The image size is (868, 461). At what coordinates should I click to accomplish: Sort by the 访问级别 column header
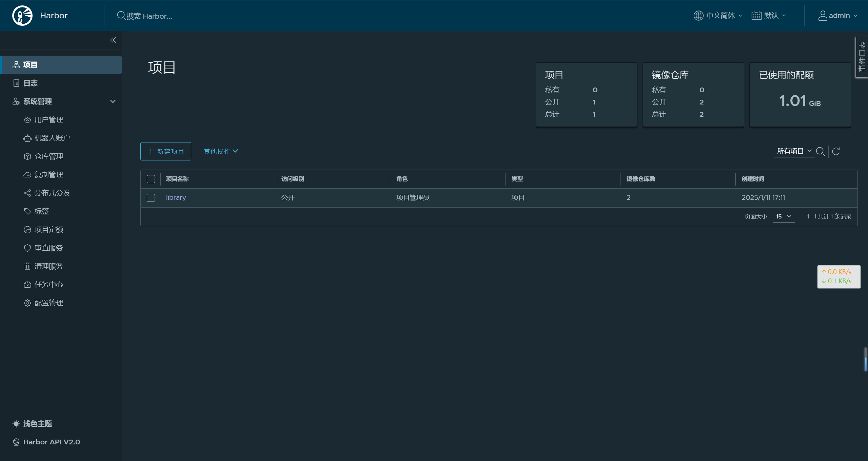[x=293, y=179]
